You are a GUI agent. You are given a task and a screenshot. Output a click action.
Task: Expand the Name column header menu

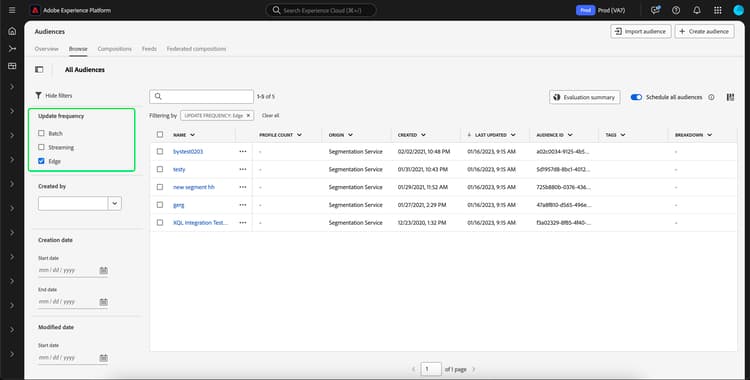tap(192, 135)
